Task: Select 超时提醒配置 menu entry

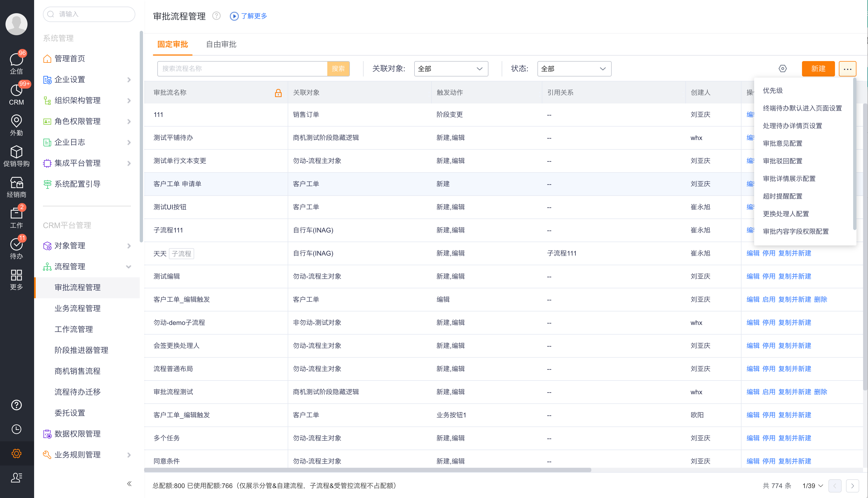Action: tap(782, 196)
